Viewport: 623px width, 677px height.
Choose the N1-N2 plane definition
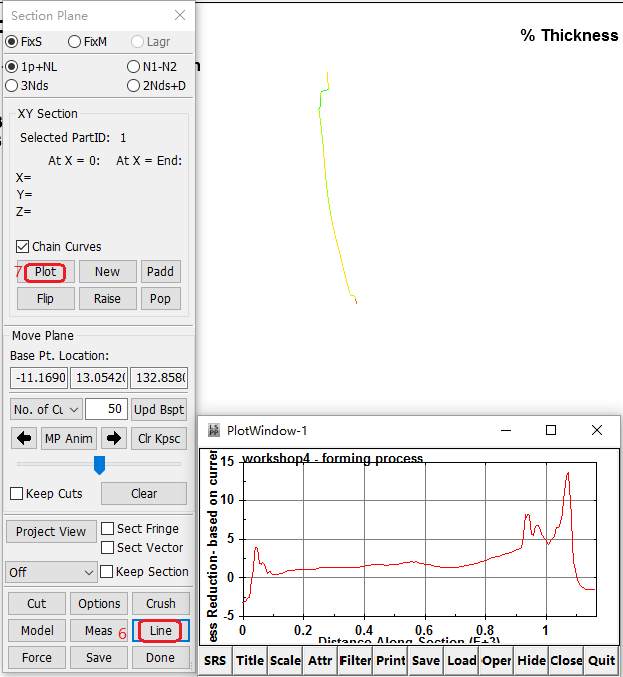pyautogui.click(x=133, y=67)
